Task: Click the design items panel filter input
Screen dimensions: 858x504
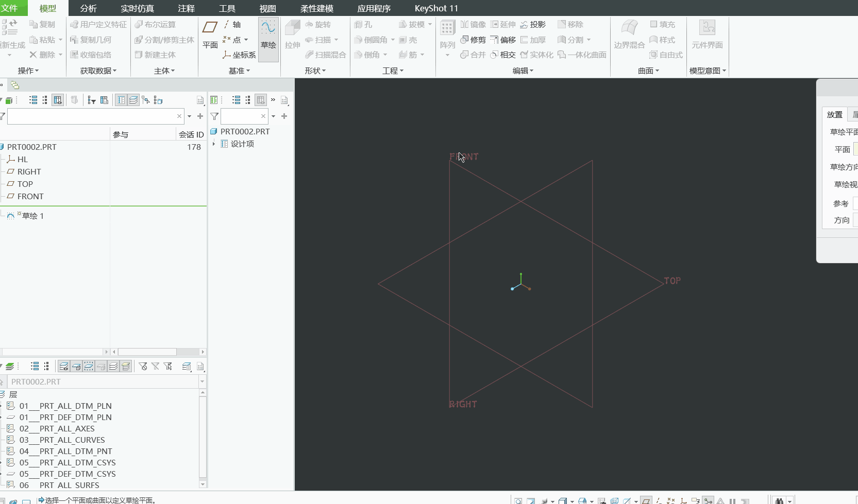Action: 244,116
